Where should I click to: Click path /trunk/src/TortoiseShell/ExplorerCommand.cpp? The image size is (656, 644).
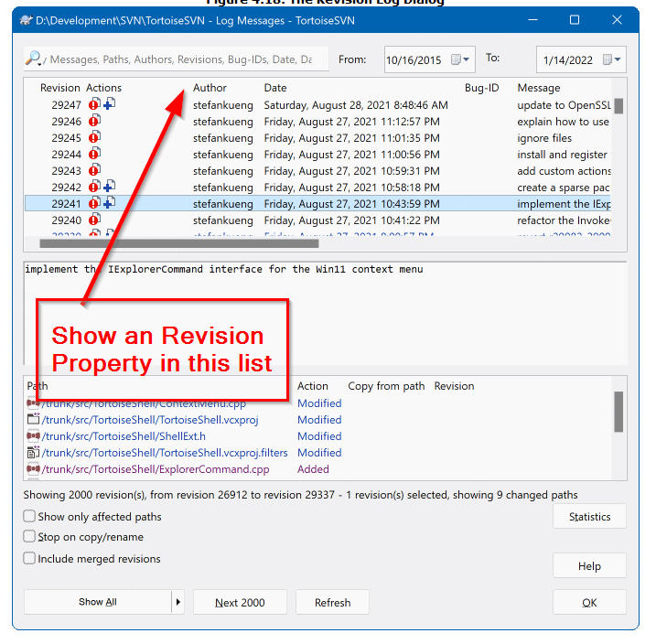coord(156,468)
